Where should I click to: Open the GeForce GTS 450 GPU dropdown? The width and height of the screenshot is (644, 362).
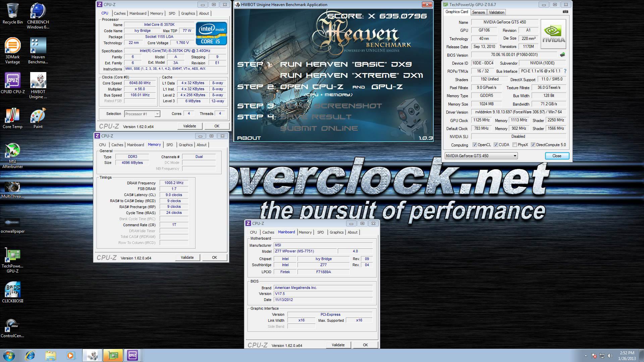pos(481,156)
